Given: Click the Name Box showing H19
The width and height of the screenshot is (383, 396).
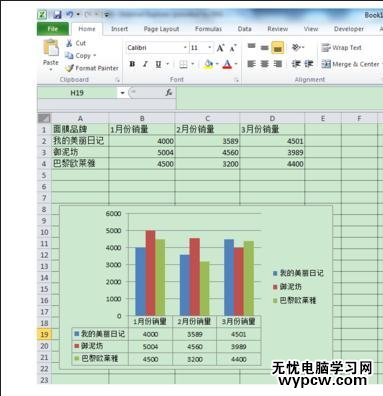Looking at the screenshot, I should 77,93.
